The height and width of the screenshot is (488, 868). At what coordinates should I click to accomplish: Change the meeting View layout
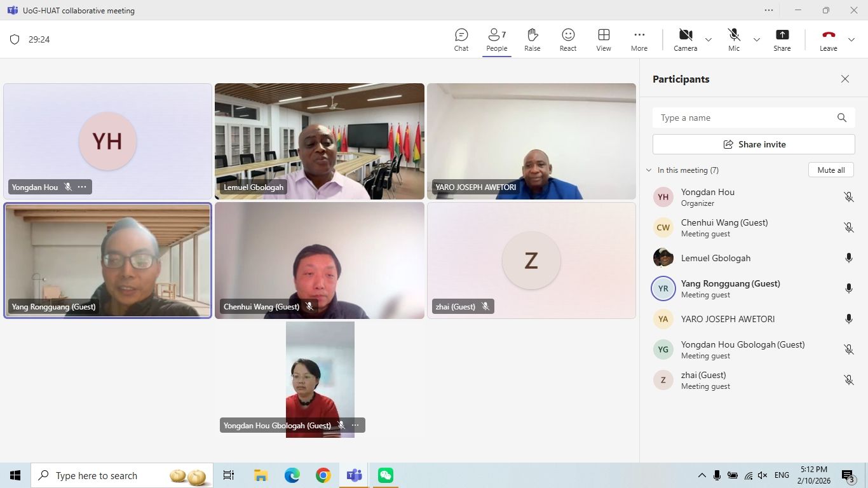604,39
